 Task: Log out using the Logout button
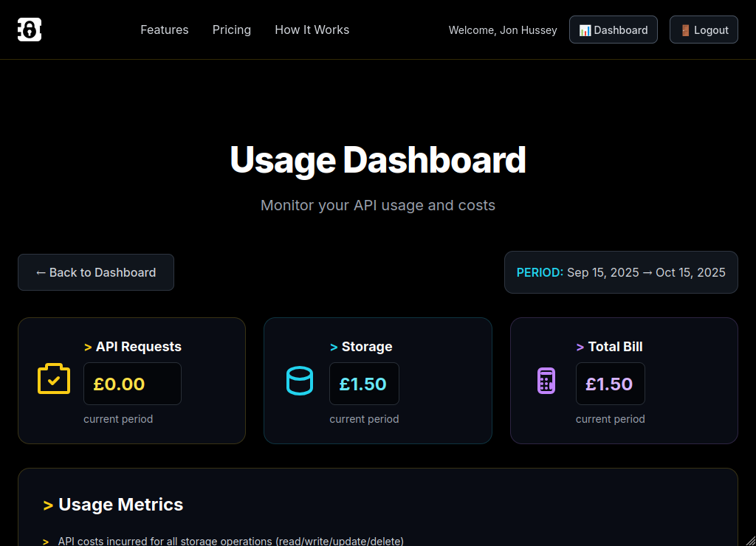(704, 30)
